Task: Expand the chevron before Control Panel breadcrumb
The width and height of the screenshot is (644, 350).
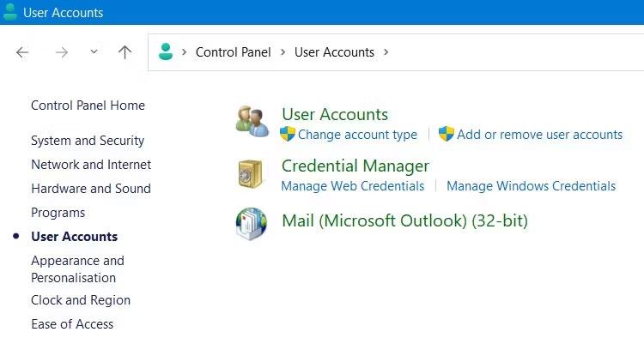Action: pyautogui.click(x=185, y=52)
